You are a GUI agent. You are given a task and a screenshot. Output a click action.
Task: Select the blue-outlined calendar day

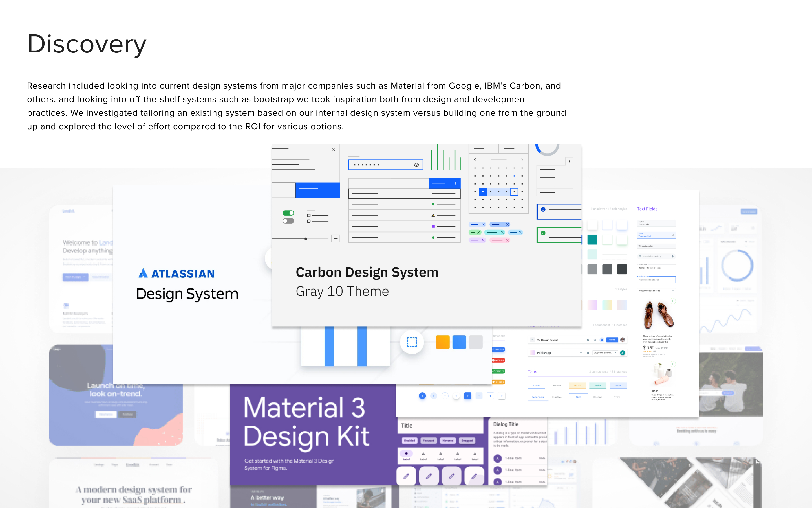tap(514, 192)
